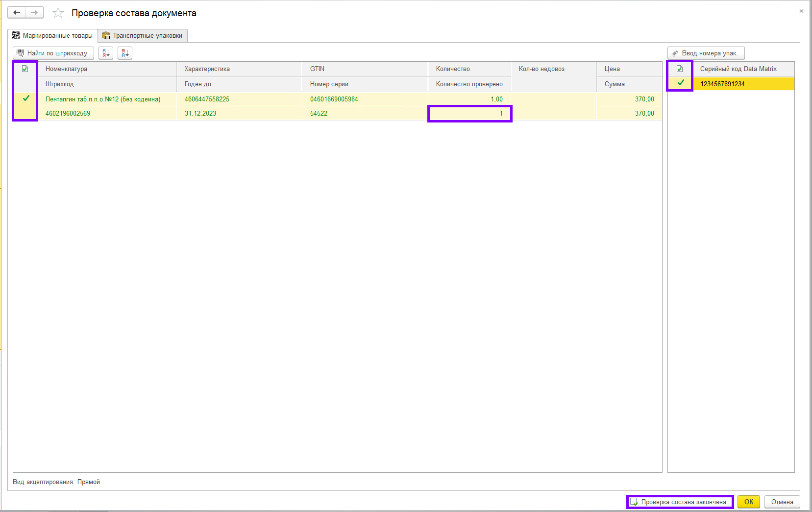
Task: Select the GTIN value 04601669005984
Action: pyautogui.click(x=334, y=99)
